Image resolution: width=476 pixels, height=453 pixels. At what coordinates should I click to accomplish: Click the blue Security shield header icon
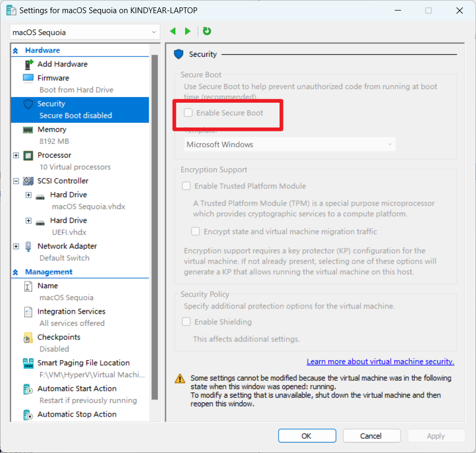(178, 54)
